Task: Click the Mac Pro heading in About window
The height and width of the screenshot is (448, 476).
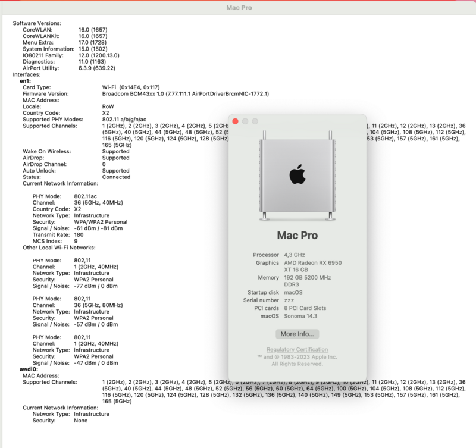Action: point(297,235)
